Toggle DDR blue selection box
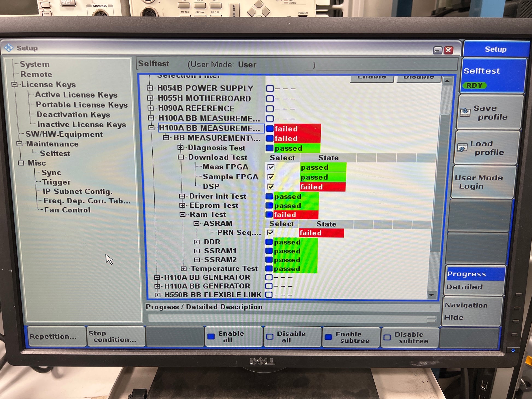The image size is (532, 399). (269, 242)
